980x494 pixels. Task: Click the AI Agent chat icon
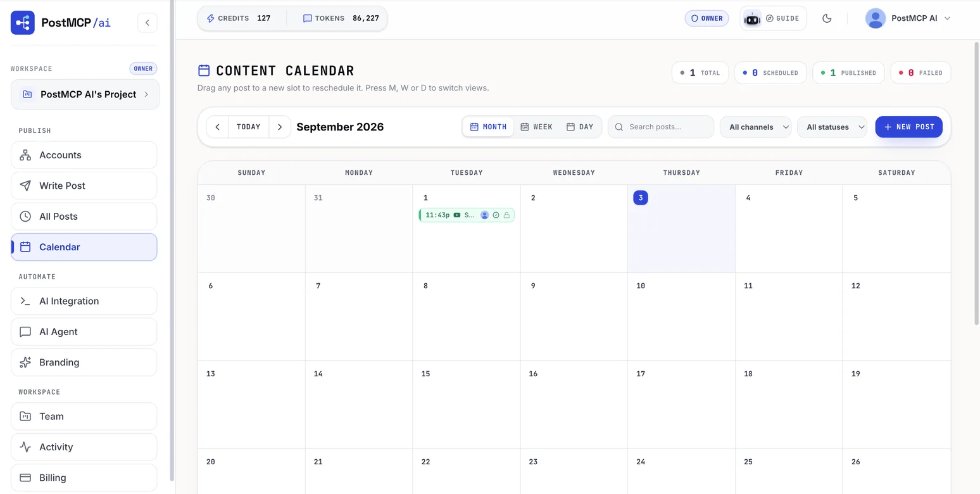coord(25,332)
